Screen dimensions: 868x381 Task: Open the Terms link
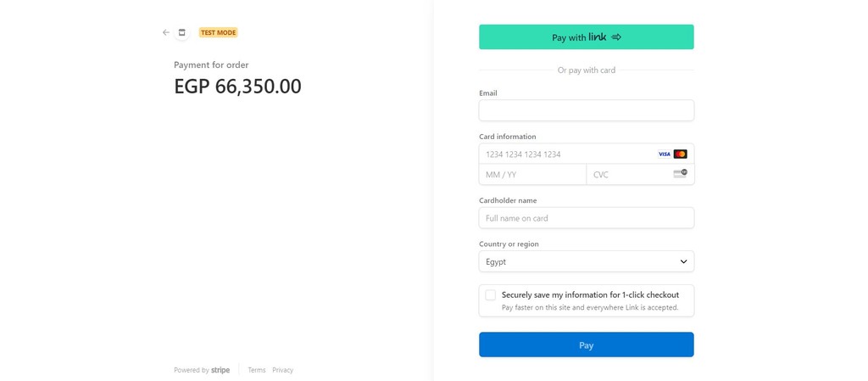(257, 370)
